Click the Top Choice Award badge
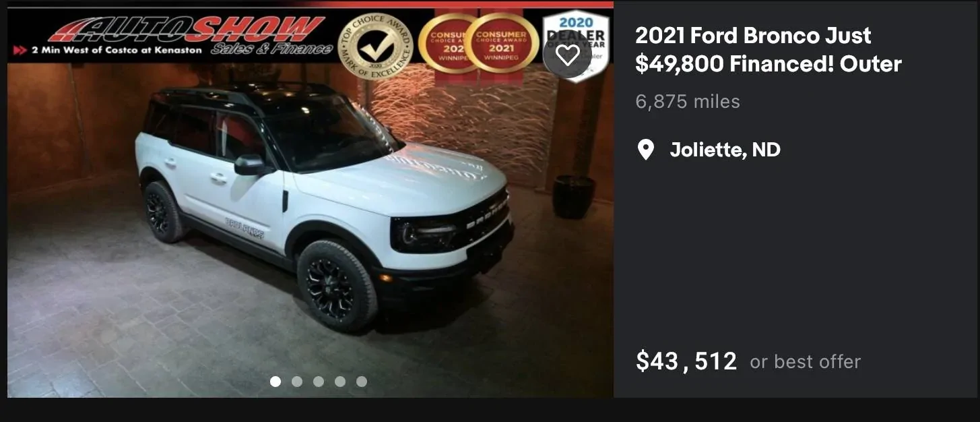 tap(376, 46)
